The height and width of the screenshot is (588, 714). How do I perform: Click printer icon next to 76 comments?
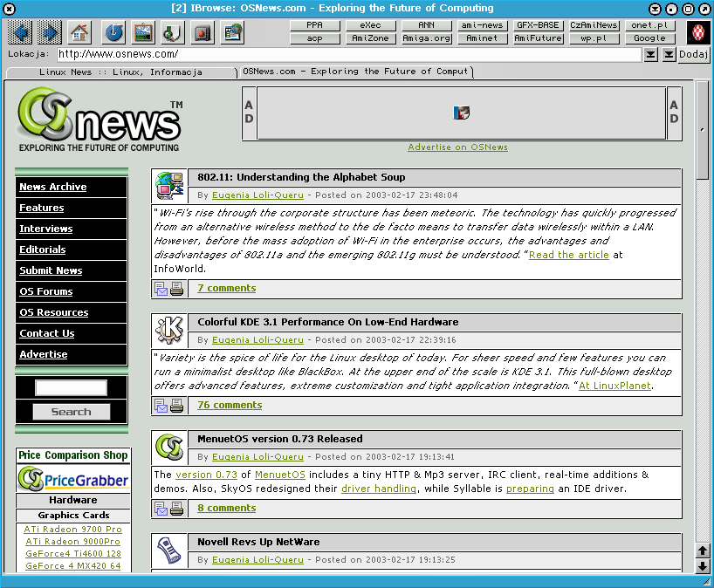point(176,406)
